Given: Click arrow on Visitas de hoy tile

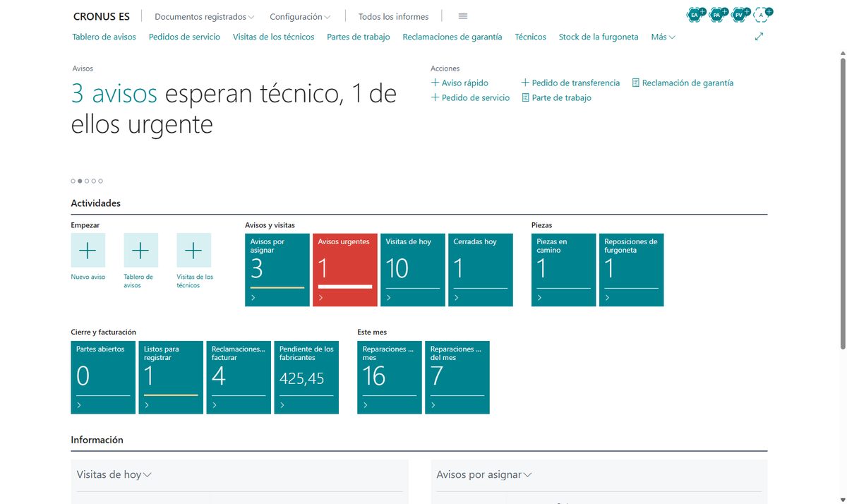Looking at the screenshot, I should pyautogui.click(x=389, y=298).
